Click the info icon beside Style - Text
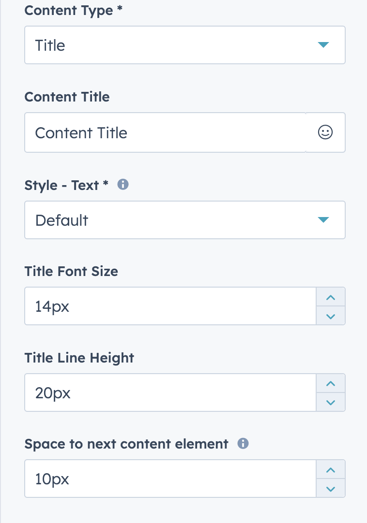367x523 pixels. pyautogui.click(x=123, y=184)
